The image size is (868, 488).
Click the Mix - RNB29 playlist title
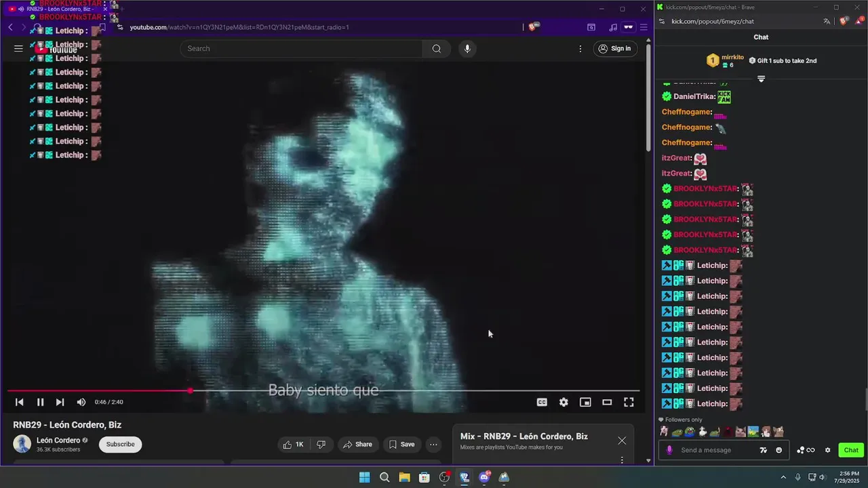[x=524, y=436]
